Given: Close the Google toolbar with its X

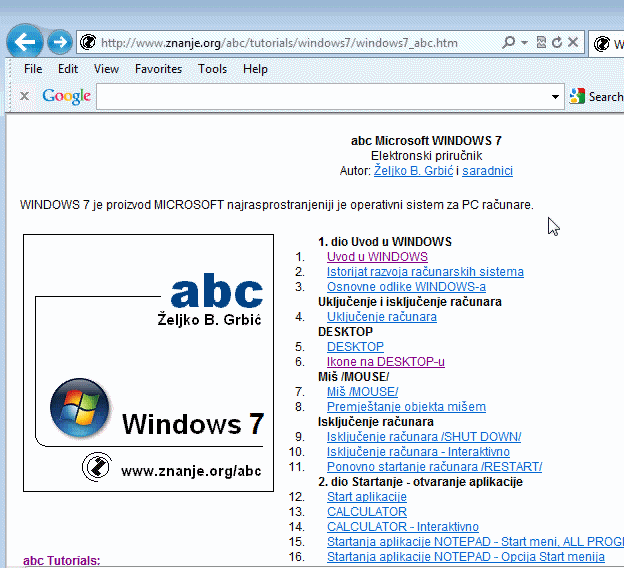Looking at the screenshot, I should [x=24, y=97].
